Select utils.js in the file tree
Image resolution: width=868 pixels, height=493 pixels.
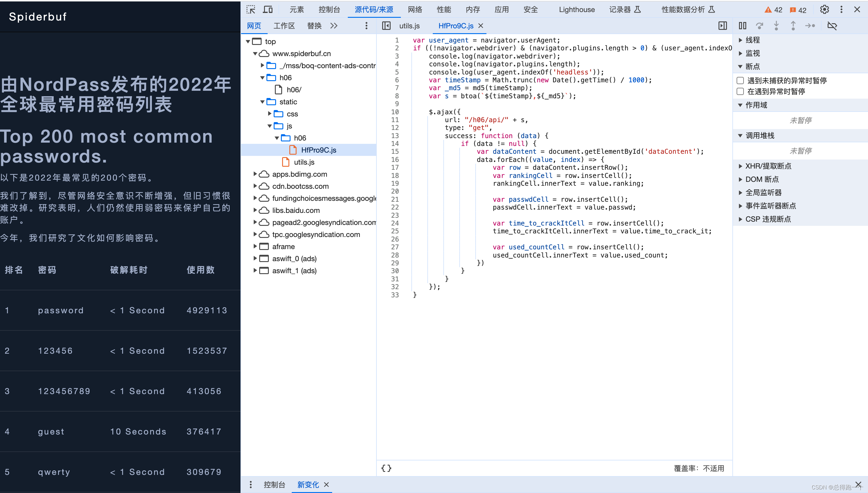click(x=304, y=162)
